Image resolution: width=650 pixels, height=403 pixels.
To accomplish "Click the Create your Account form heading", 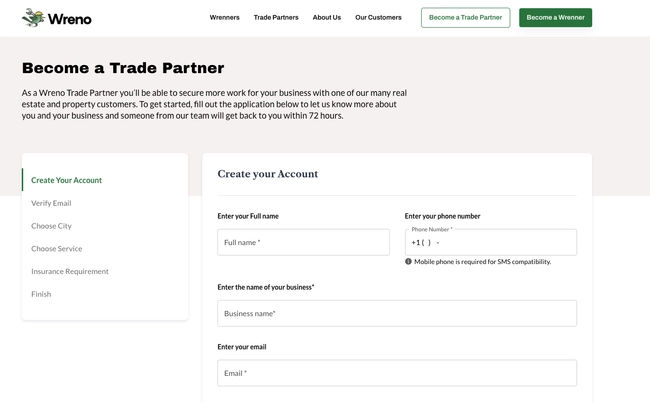I will pos(268,174).
